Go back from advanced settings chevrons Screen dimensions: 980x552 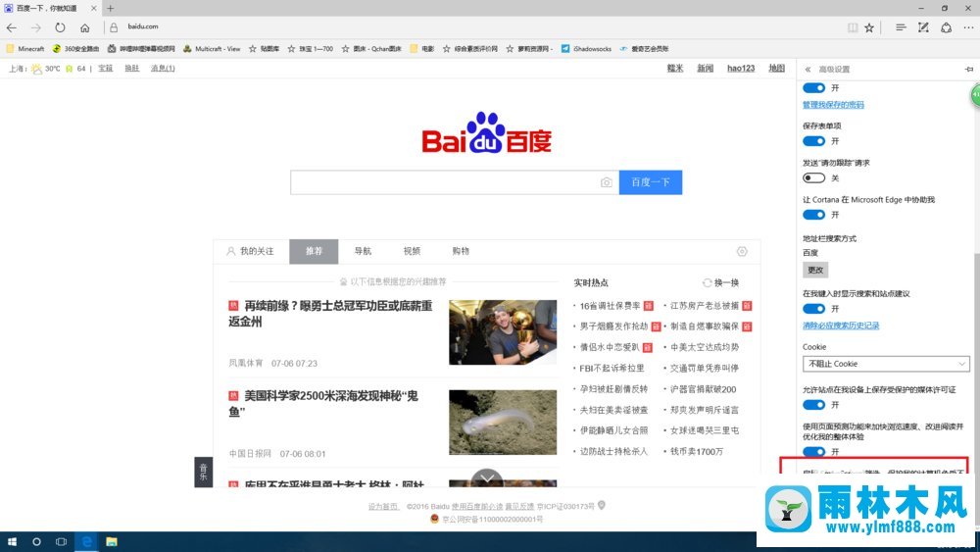808,70
